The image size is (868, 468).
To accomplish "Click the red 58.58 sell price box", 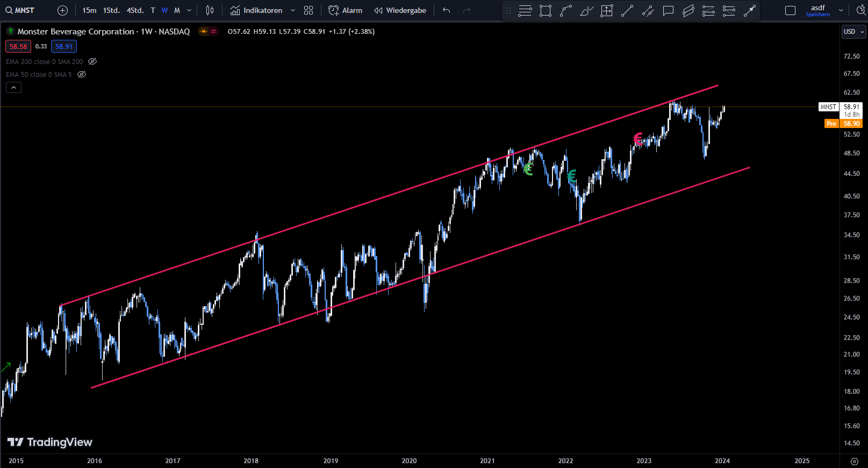I will 18,47.
